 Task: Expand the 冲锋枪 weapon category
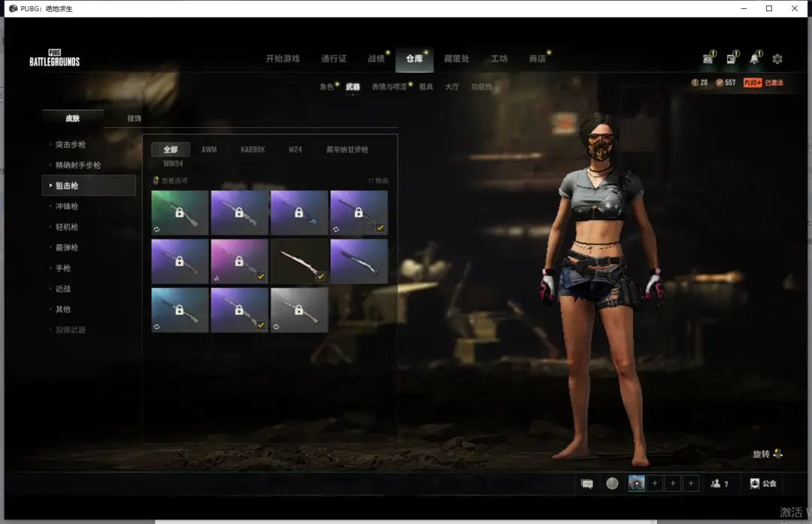click(66, 206)
